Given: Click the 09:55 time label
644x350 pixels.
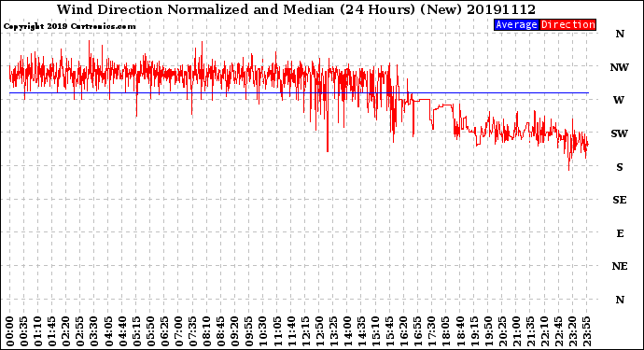Looking at the screenshot, I should tap(249, 331).
